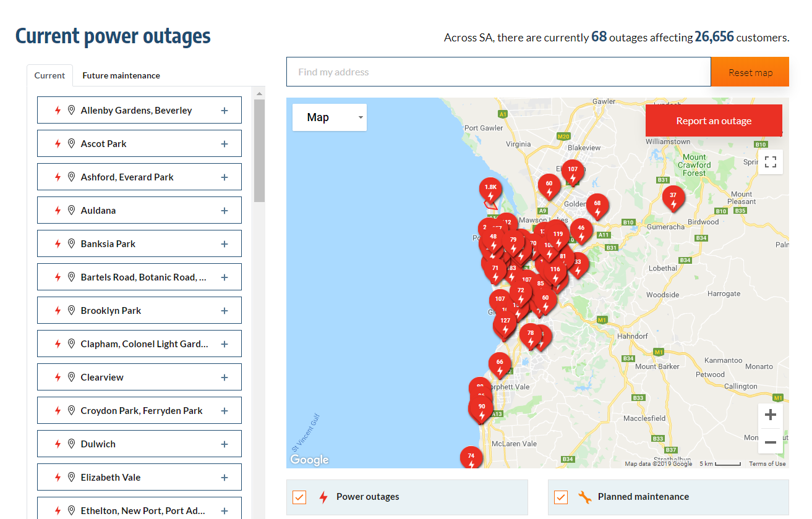Viewport: 812px width, 519px height.
Task: Switch to the Future maintenance tab
Action: pos(121,75)
